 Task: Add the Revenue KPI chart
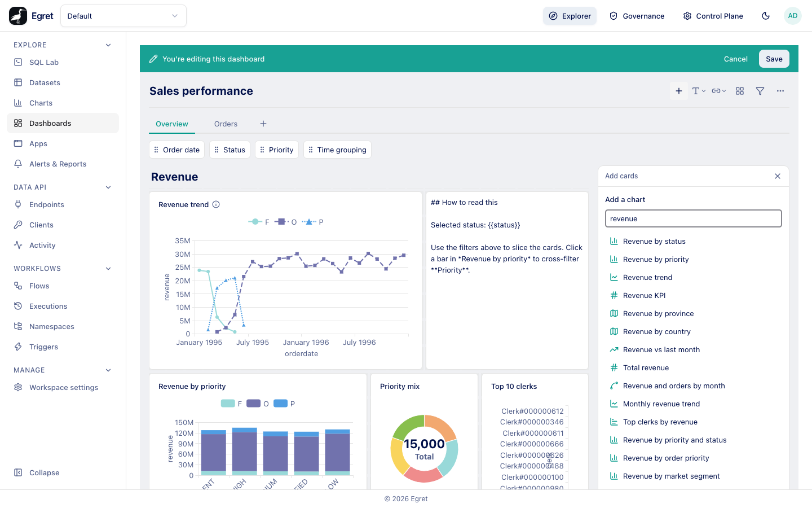coord(694,295)
